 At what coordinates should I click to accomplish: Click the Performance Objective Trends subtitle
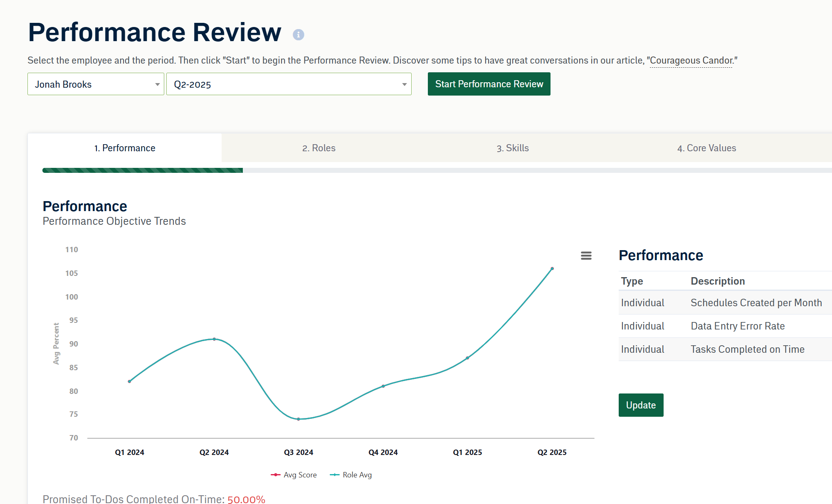click(x=114, y=221)
